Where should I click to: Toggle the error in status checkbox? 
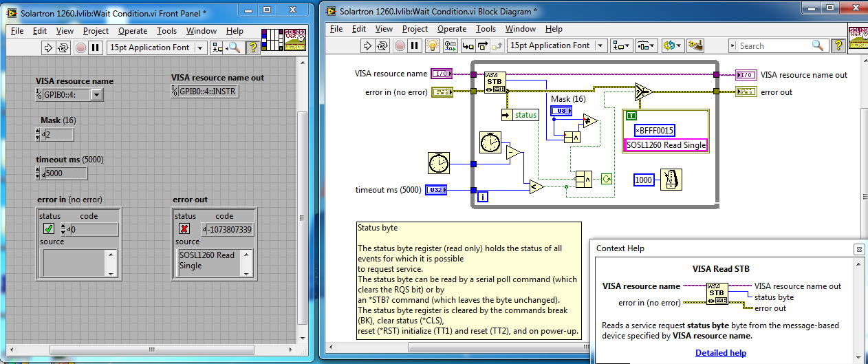click(49, 229)
